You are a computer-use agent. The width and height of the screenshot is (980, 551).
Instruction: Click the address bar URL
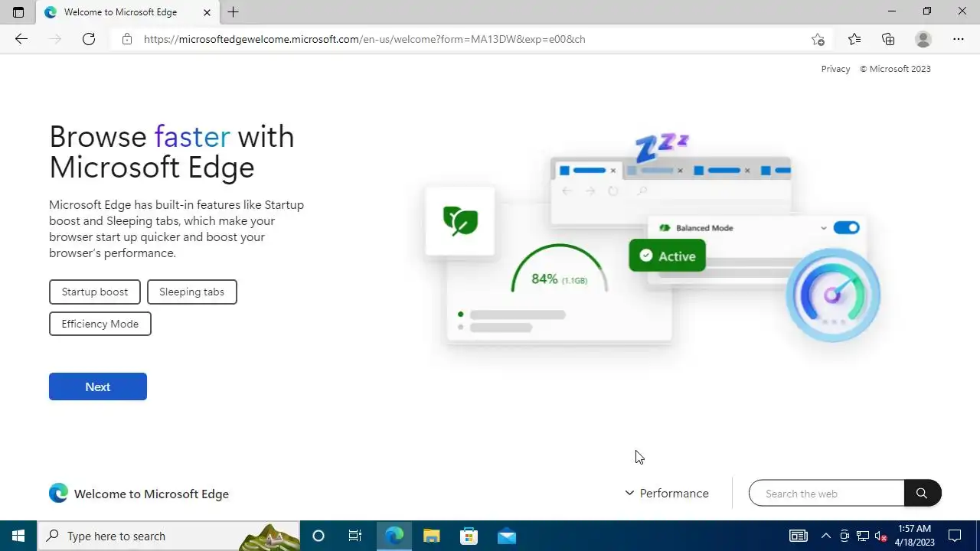pos(364,39)
